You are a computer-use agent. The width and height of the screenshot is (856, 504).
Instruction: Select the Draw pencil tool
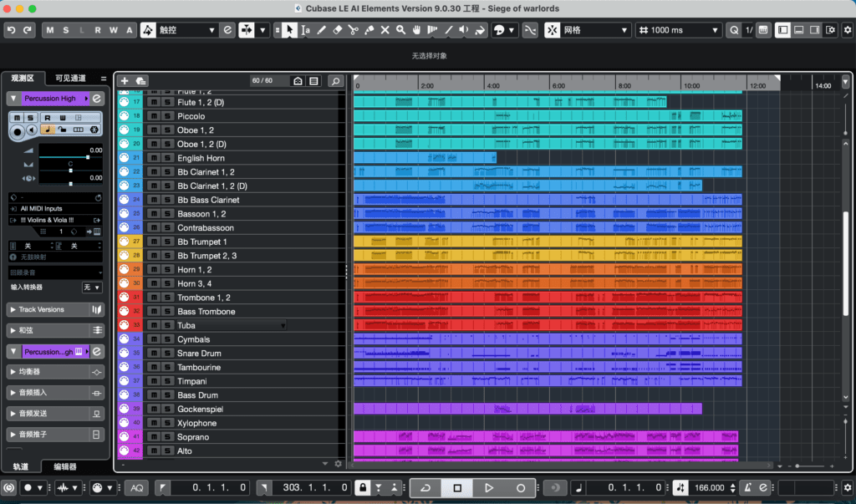pyautogui.click(x=322, y=30)
